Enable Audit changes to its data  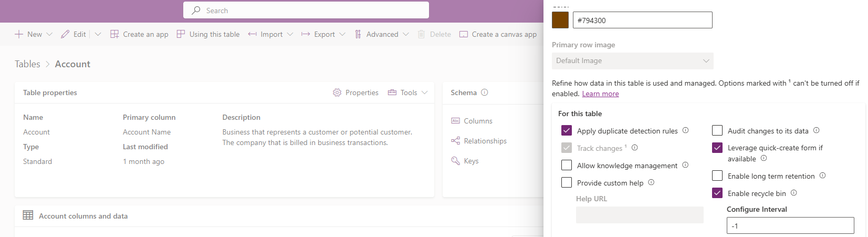point(717,130)
